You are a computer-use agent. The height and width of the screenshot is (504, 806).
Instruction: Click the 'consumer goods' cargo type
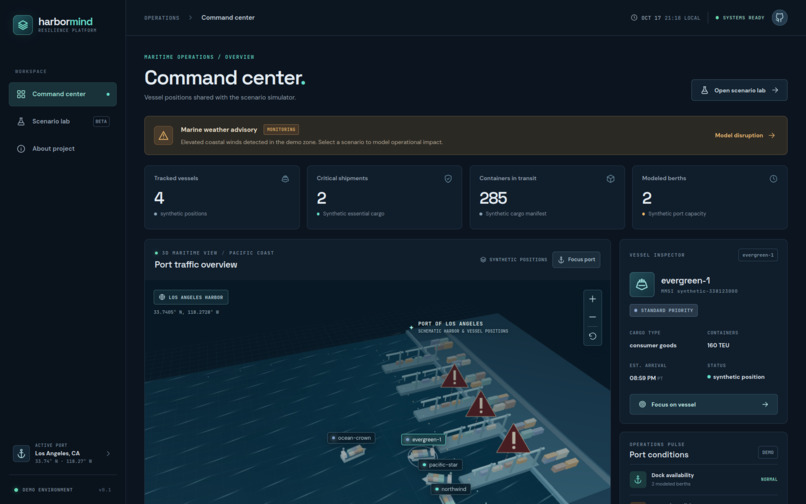653,346
